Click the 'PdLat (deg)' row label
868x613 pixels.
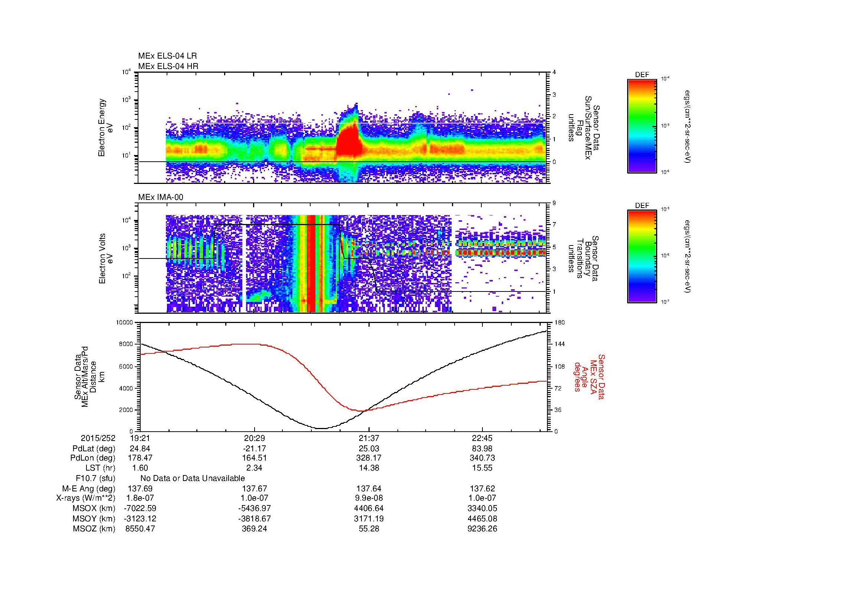point(94,449)
